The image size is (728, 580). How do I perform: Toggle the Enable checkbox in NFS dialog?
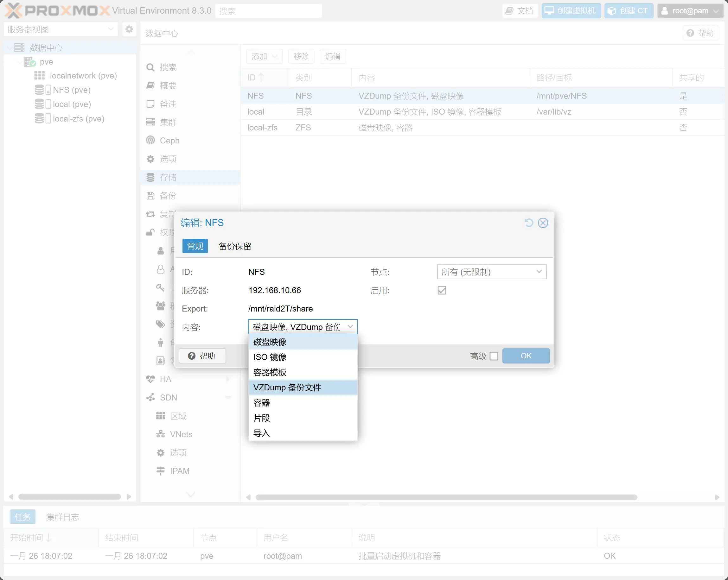[442, 290]
